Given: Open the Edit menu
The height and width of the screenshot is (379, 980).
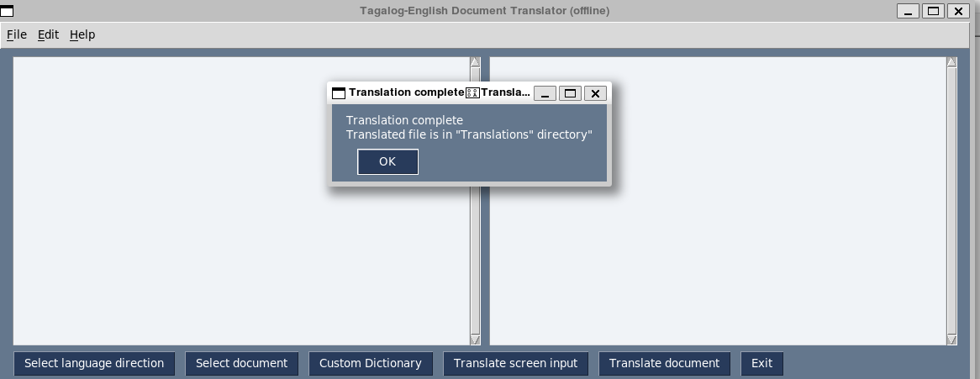Looking at the screenshot, I should tap(48, 34).
